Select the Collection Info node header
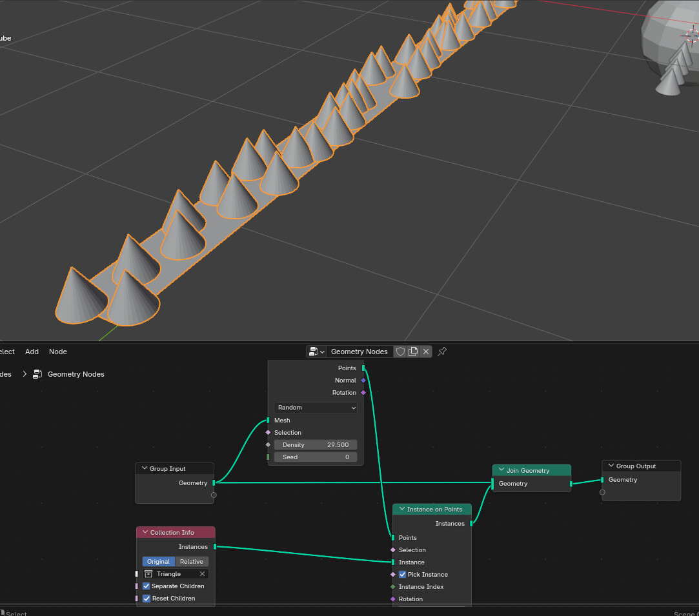The width and height of the screenshot is (699, 616). pyautogui.click(x=176, y=532)
